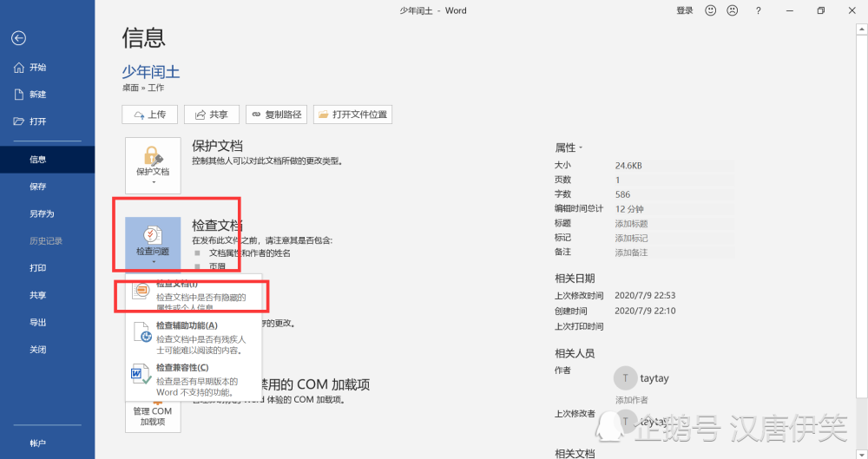
Task: Click the 上传 button
Action: (149, 115)
